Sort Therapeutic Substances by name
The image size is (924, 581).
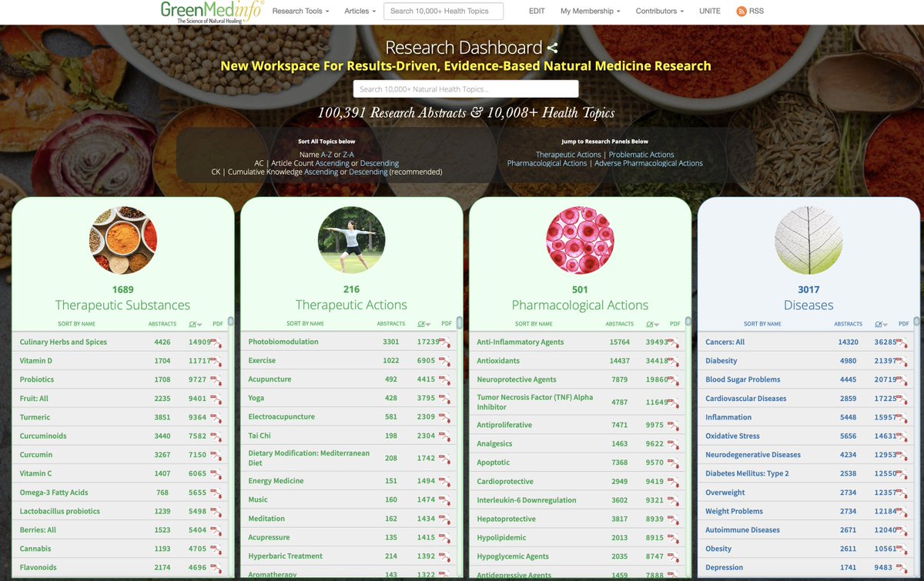tap(76, 324)
